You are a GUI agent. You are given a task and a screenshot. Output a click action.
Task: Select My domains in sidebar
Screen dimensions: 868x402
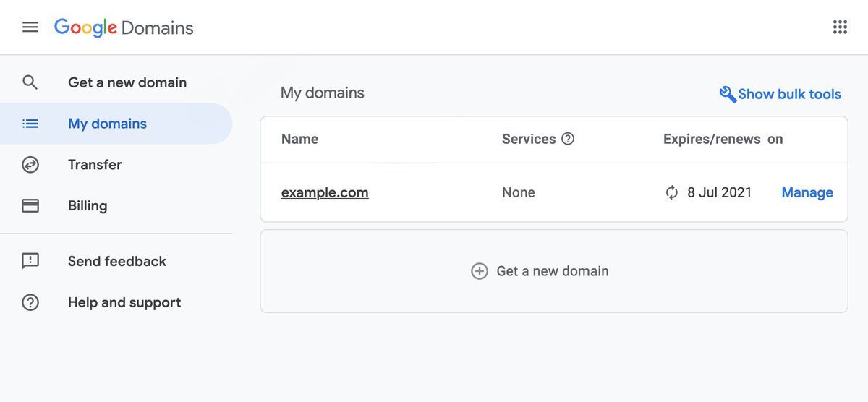[107, 124]
